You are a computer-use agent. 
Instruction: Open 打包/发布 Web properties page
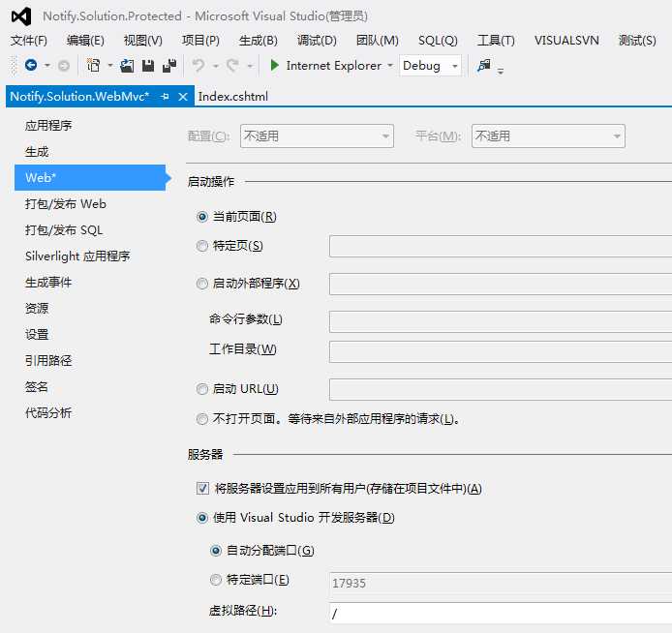click(66, 204)
